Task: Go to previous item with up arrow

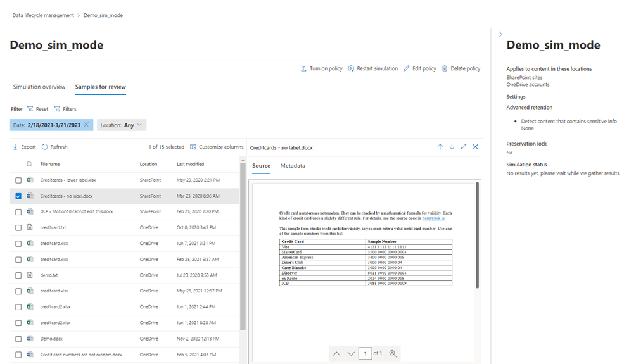Action: tap(440, 147)
